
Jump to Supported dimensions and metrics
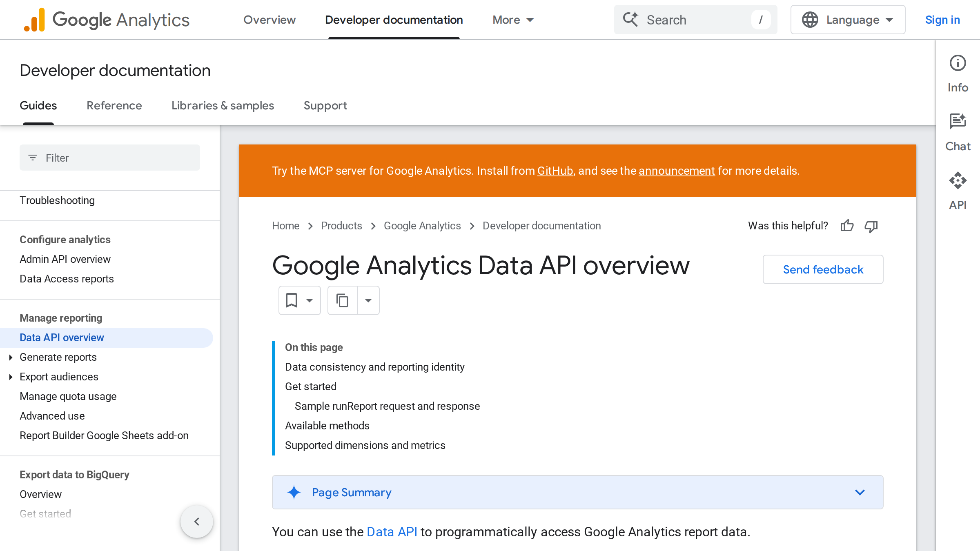point(365,445)
